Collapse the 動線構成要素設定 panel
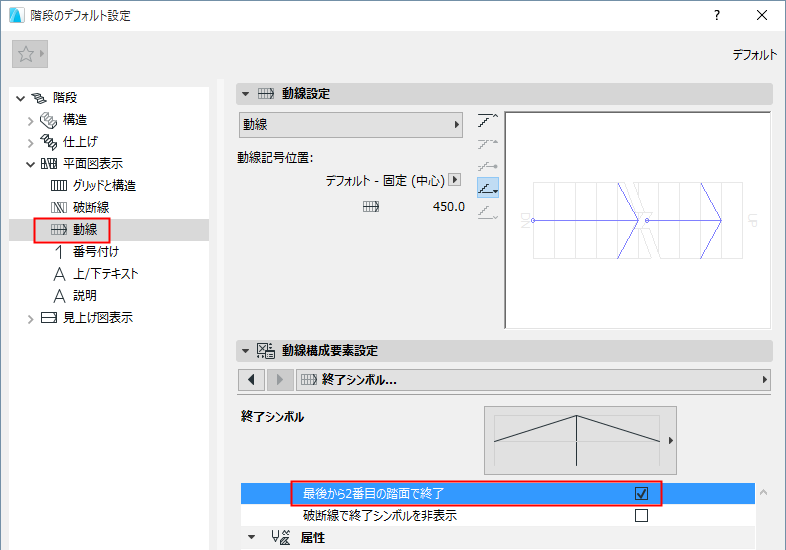The width and height of the screenshot is (786, 550). 245,351
